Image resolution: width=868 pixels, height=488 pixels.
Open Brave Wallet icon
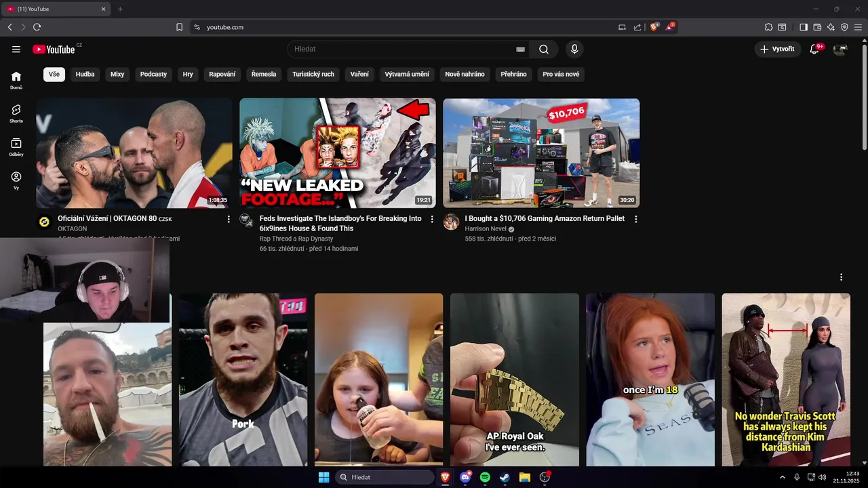coord(817,27)
